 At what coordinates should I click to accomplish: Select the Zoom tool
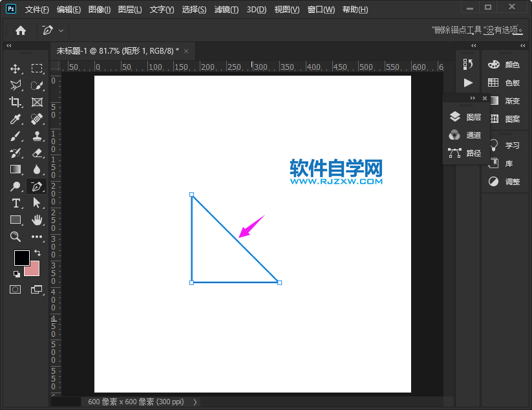click(x=16, y=237)
